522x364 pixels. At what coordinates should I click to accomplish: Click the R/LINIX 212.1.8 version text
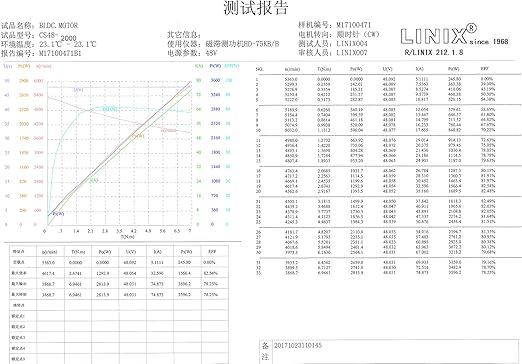pos(434,52)
